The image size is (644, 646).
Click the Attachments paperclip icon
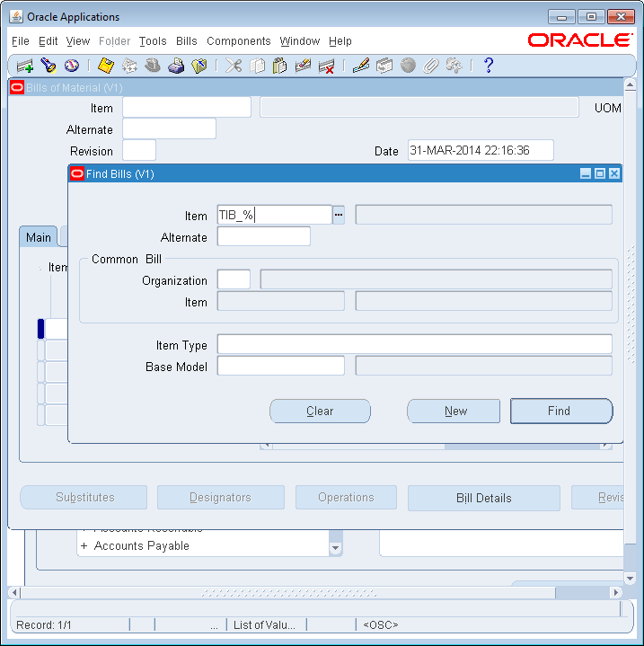(431, 66)
